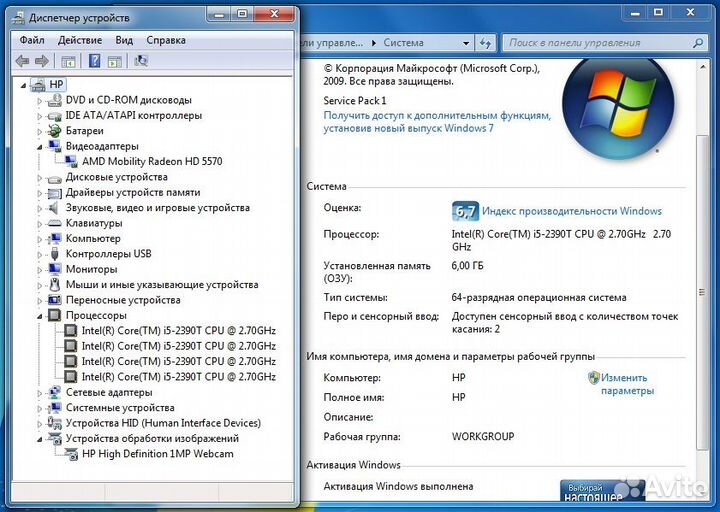Click the WORKGROUP workgroup value

483,436
